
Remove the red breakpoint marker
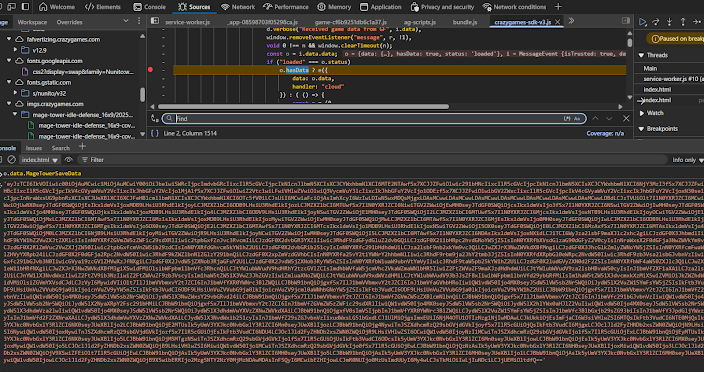(150, 70)
